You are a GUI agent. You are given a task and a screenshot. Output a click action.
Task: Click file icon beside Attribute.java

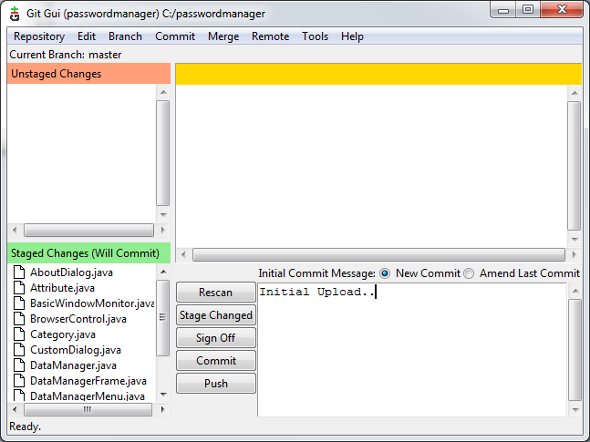click(19, 287)
